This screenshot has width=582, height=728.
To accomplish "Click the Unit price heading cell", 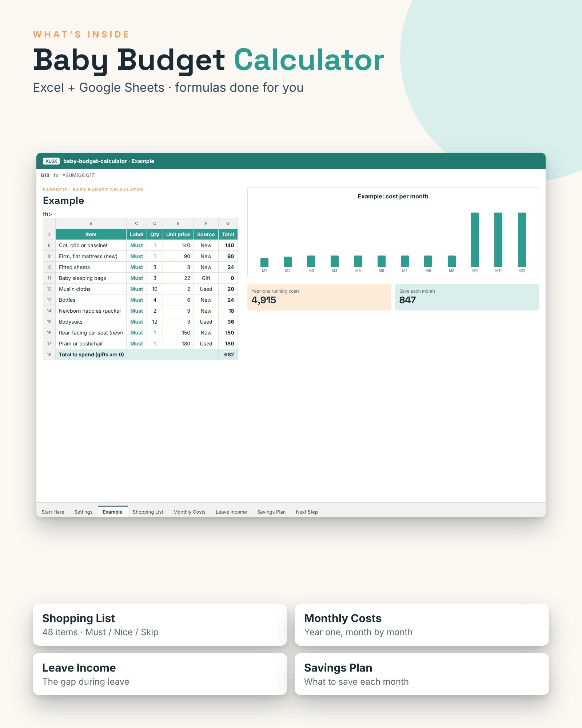I will pos(178,234).
